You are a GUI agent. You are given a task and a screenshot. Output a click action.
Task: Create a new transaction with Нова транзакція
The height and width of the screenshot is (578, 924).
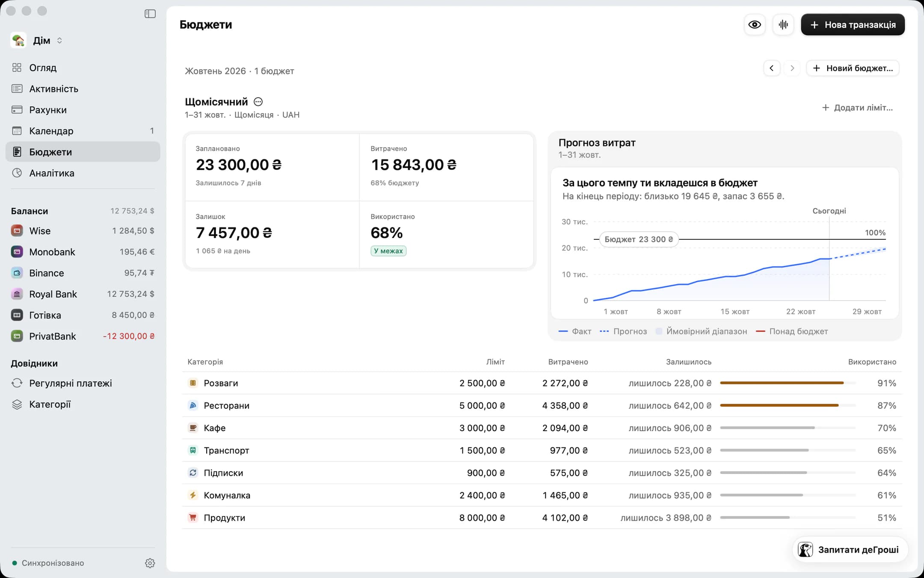(x=853, y=25)
